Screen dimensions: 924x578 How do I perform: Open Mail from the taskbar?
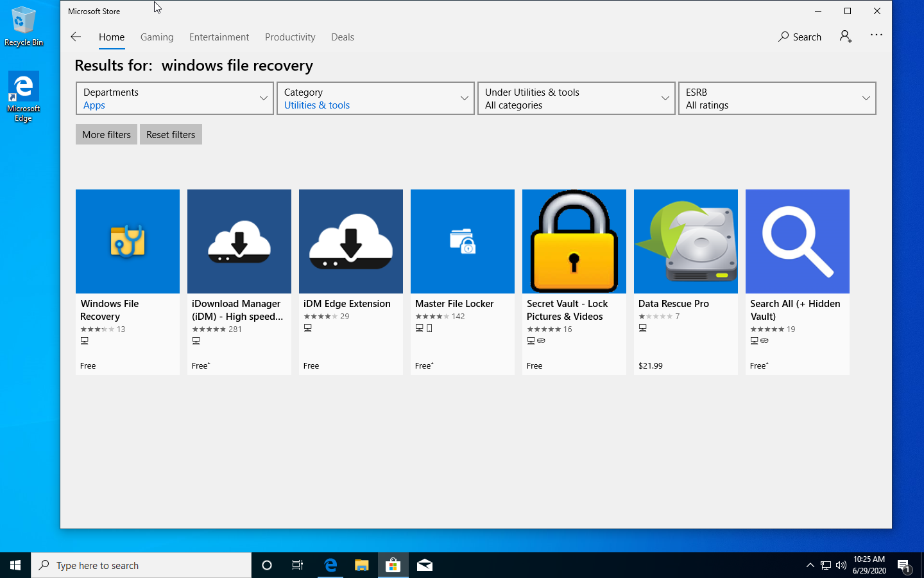click(424, 565)
